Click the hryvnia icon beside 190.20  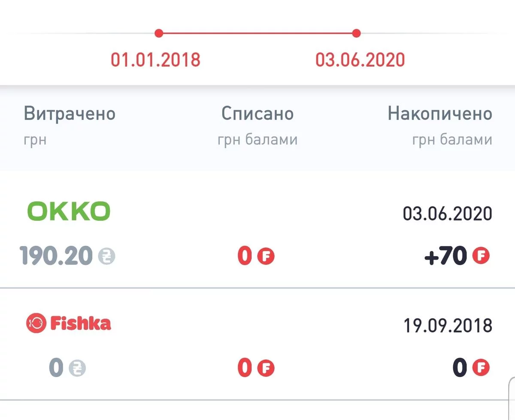tap(106, 257)
